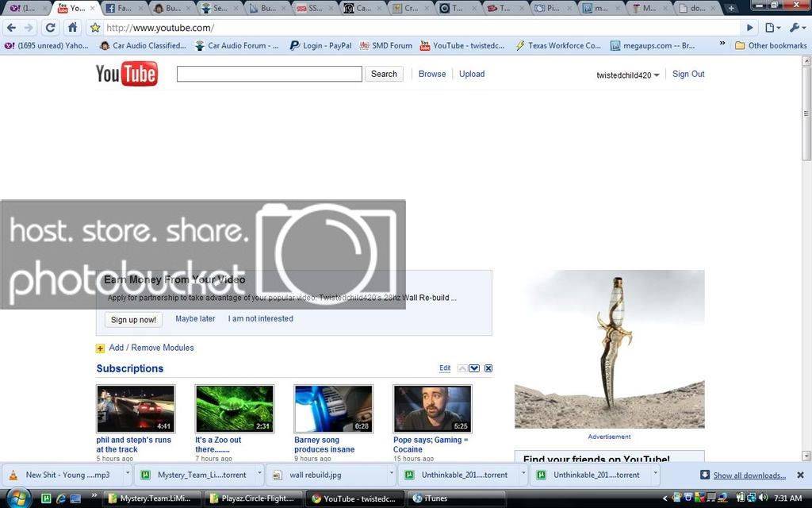The width and height of the screenshot is (812, 508).
Task: Launch Internet Explorer from quick launch
Action: (60, 498)
